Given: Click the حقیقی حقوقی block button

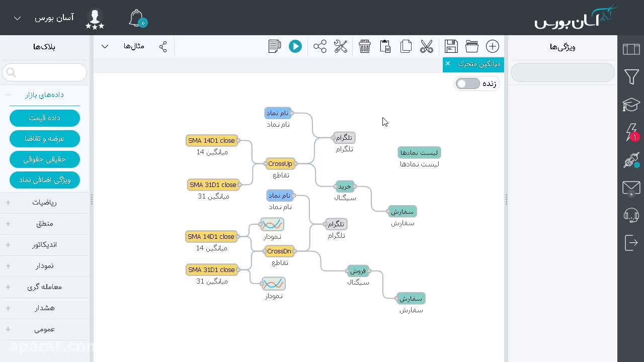Looking at the screenshot, I should pos(45,159).
